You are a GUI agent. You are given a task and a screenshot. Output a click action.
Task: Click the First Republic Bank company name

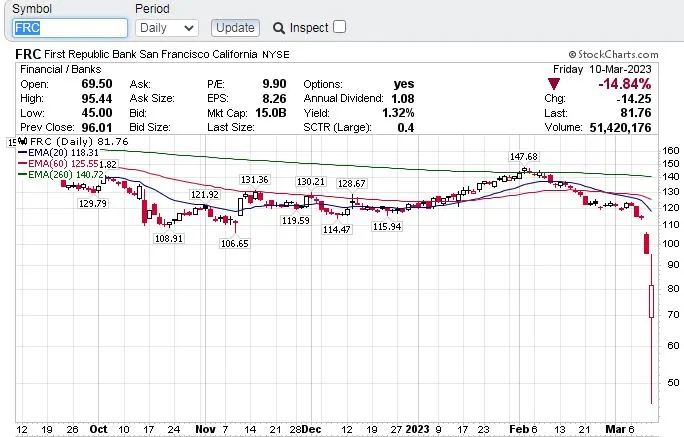[151, 55]
